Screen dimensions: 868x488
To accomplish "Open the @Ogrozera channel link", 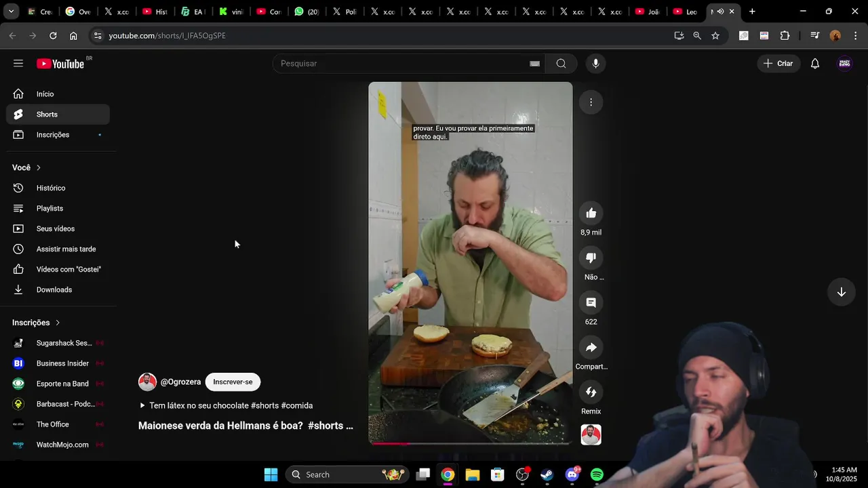I will pyautogui.click(x=180, y=382).
